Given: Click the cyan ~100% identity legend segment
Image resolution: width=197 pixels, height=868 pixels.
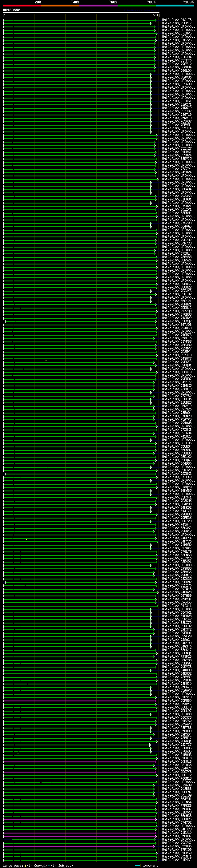Looking at the screenshot, I should point(175,6).
